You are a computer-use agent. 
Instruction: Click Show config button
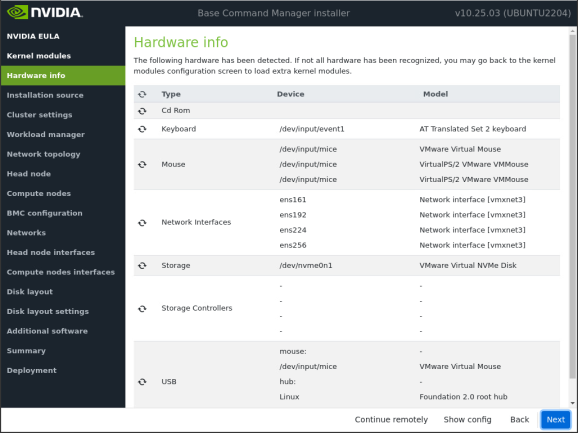pyautogui.click(x=467, y=419)
